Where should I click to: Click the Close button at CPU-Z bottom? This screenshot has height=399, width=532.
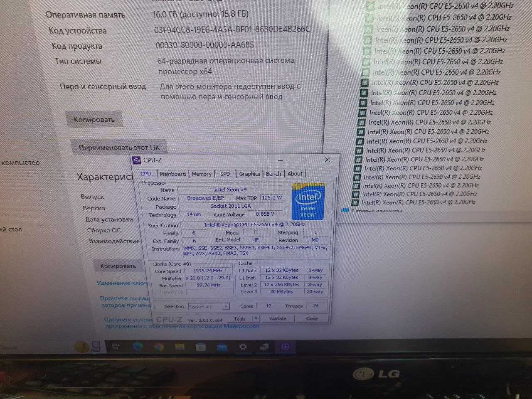click(312, 318)
